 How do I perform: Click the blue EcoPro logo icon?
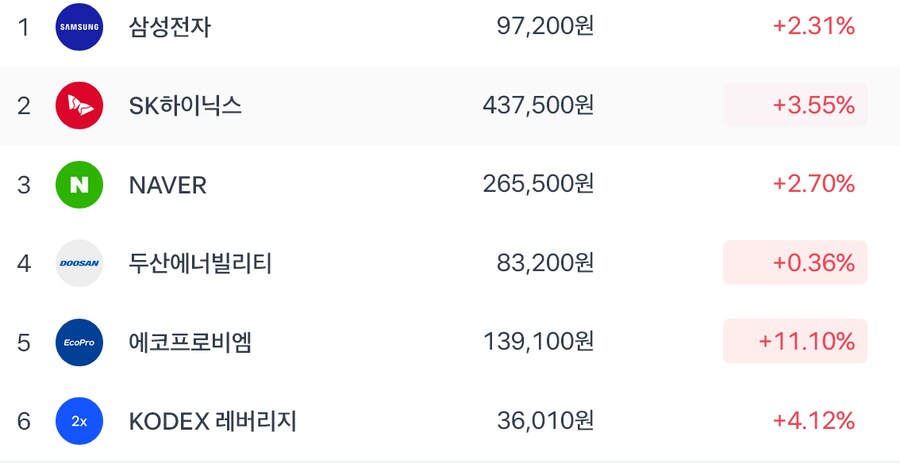[x=80, y=342]
